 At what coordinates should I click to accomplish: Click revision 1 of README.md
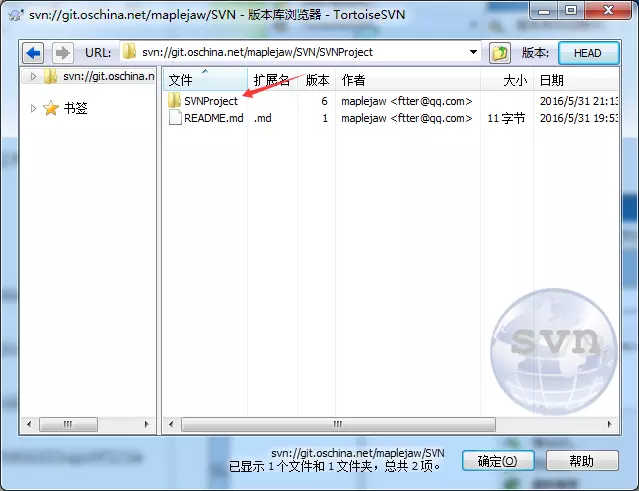[x=325, y=118]
